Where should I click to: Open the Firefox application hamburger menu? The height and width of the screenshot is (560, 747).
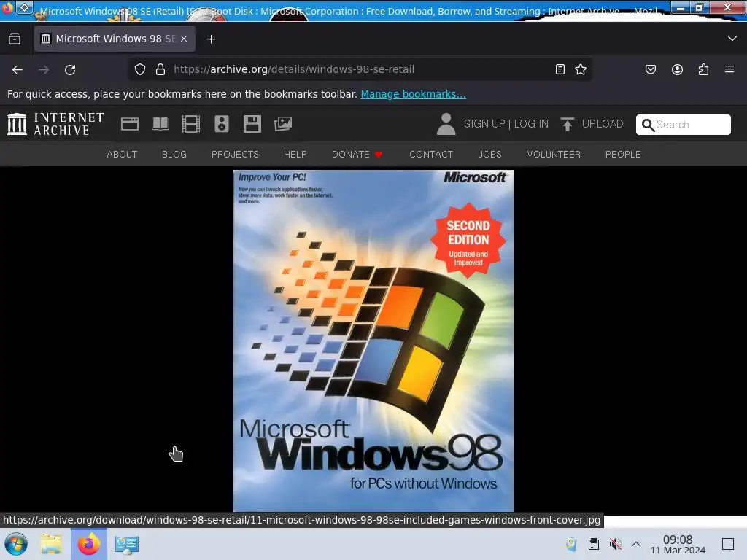point(729,69)
